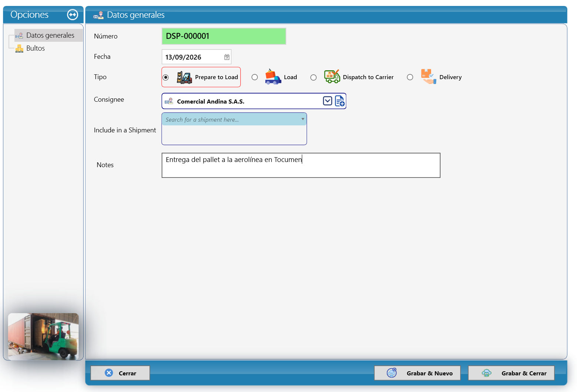This screenshot has height=392, width=577.
Task: Click the Dispatch to Carrier truck icon
Action: pos(332,77)
